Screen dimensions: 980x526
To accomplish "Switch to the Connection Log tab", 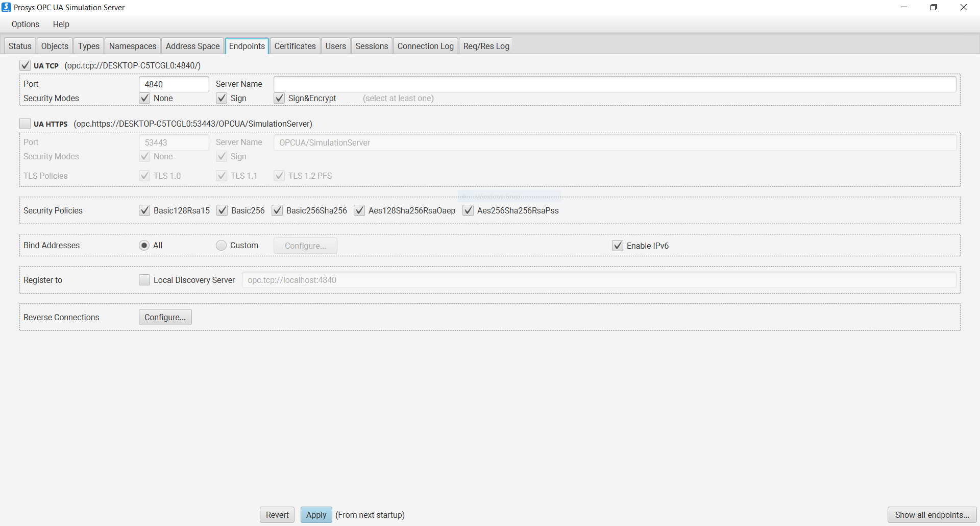I will (425, 45).
